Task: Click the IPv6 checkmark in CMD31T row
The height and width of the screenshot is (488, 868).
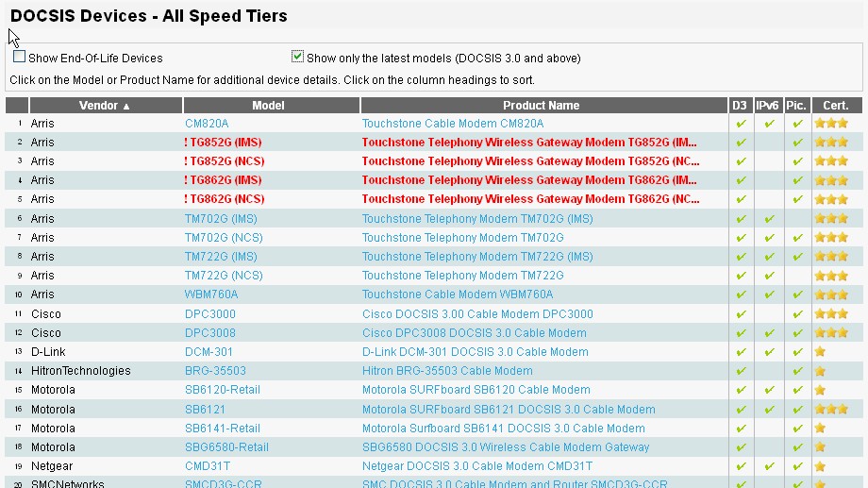Action: point(769,466)
